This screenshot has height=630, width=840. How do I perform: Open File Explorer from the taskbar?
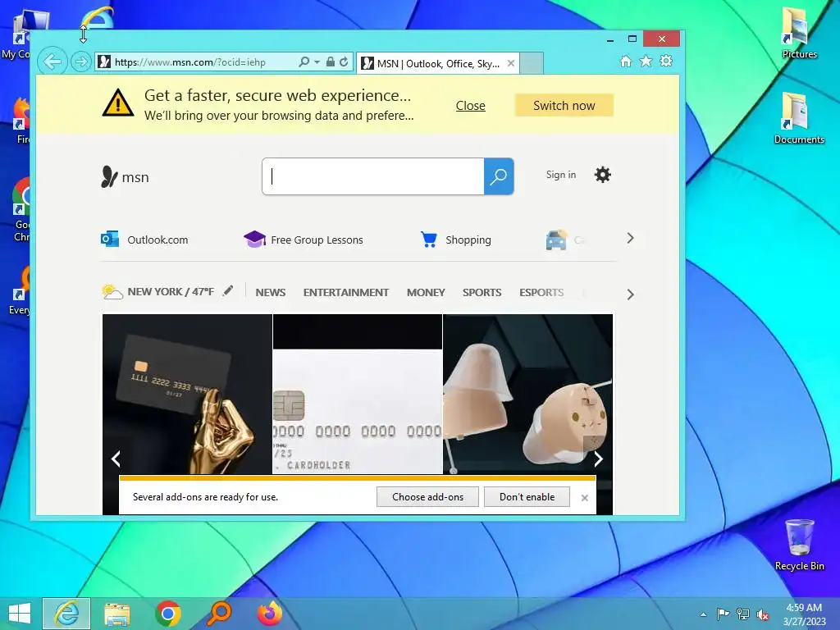116,614
